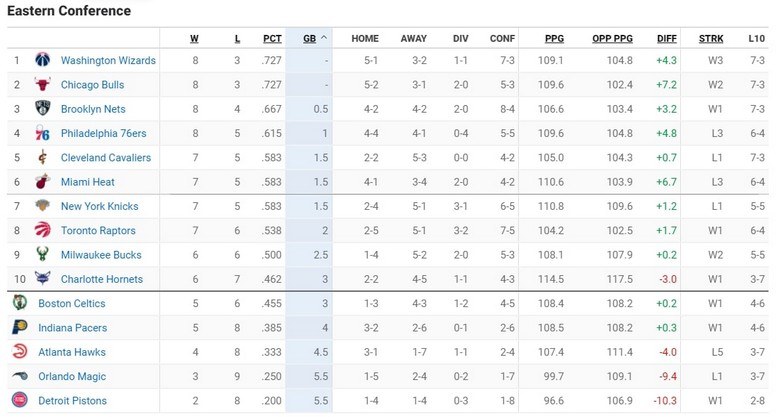
Task: Click the Boston Celtics logo icon
Action: tap(19, 303)
